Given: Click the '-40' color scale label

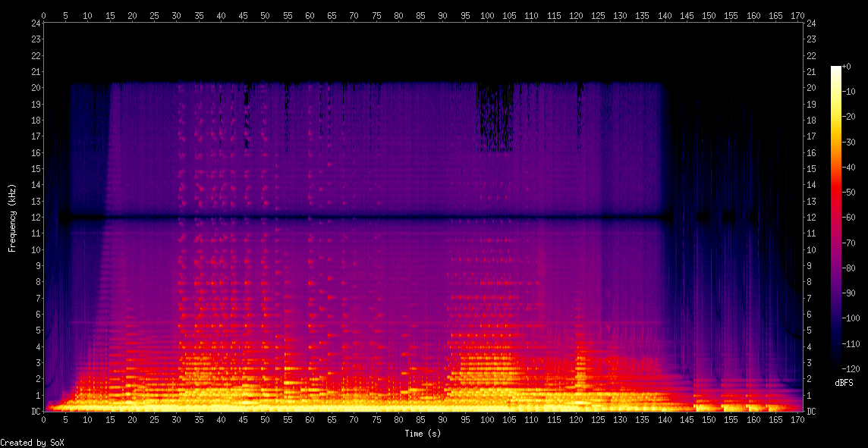Looking at the screenshot, I should coord(848,167).
